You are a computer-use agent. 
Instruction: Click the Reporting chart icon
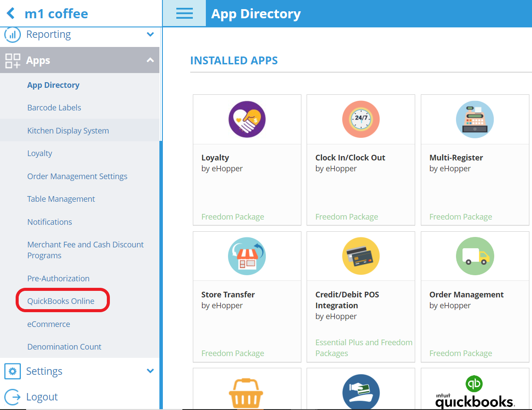[x=12, y=34]
